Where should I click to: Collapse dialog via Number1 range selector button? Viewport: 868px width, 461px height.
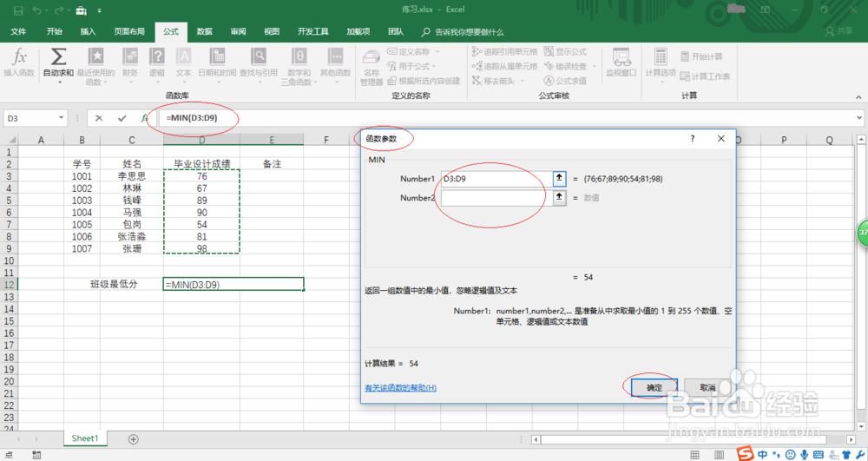tap(559, 178)
